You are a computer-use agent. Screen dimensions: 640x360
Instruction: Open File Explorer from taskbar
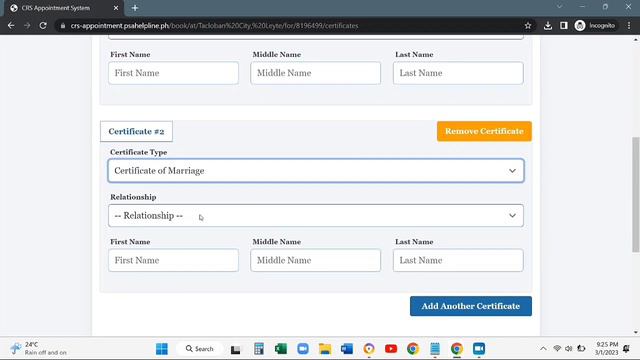click(x=325, y=349)
